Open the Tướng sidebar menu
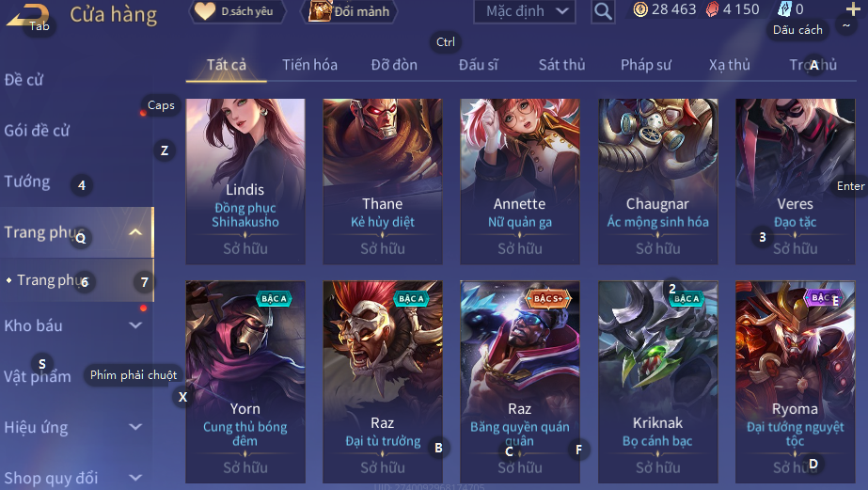This screenshot has height=490, width=868. [x=27, y=182]
